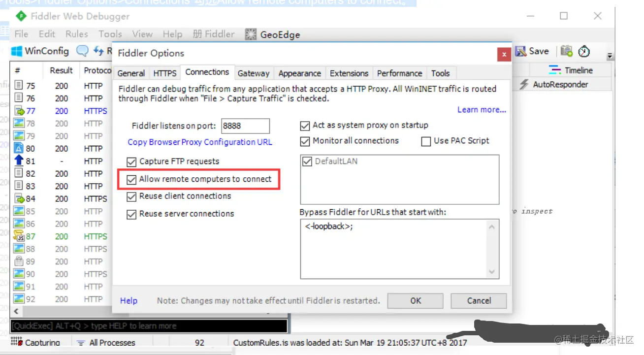Select session 80 blue font icon
Image resolution: width=644 pixels, height=355 pixels.
click(x=19, y=148)
